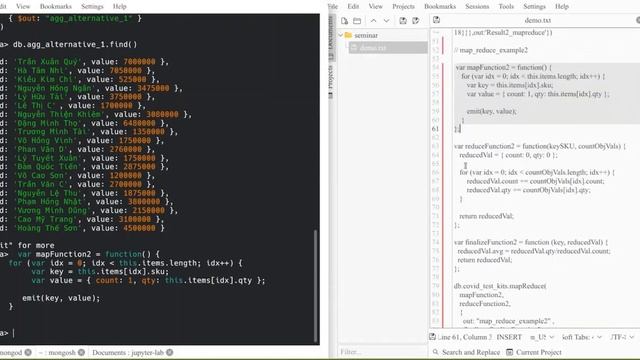This screenshot has width=640, height=360.
Task: Click the 'Trần Xuân Quý' result row in the terminal
Action: coord(84,62)
